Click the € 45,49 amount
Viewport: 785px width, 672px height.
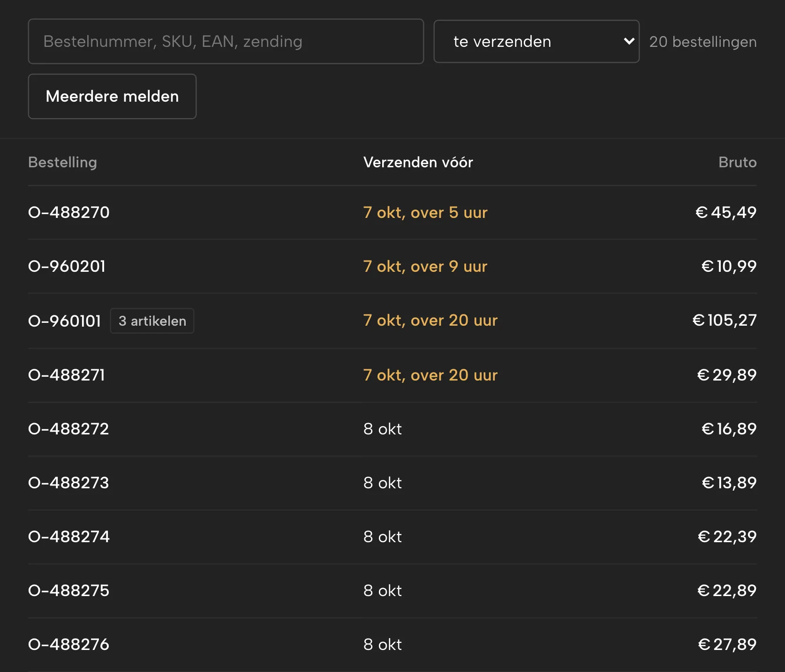click(726, 212)
